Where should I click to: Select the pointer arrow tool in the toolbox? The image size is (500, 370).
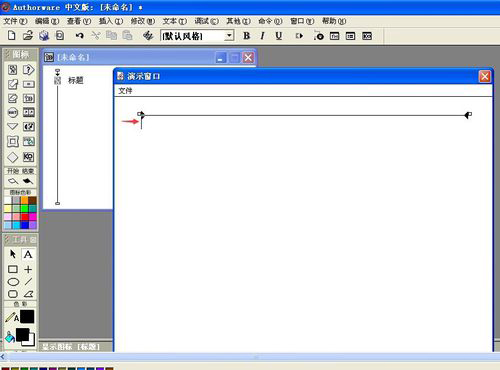(x=13, y=254)
